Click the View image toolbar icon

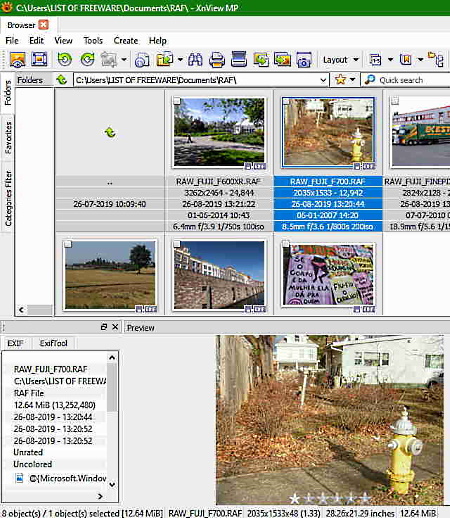click(x=18, y=60)
